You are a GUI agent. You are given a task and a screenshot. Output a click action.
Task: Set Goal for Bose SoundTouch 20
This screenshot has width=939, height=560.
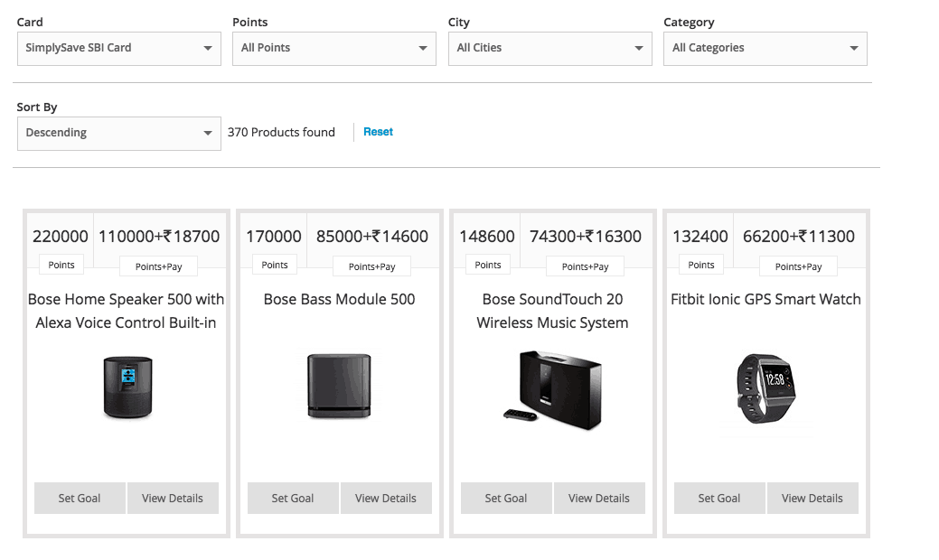coord(506,498)
